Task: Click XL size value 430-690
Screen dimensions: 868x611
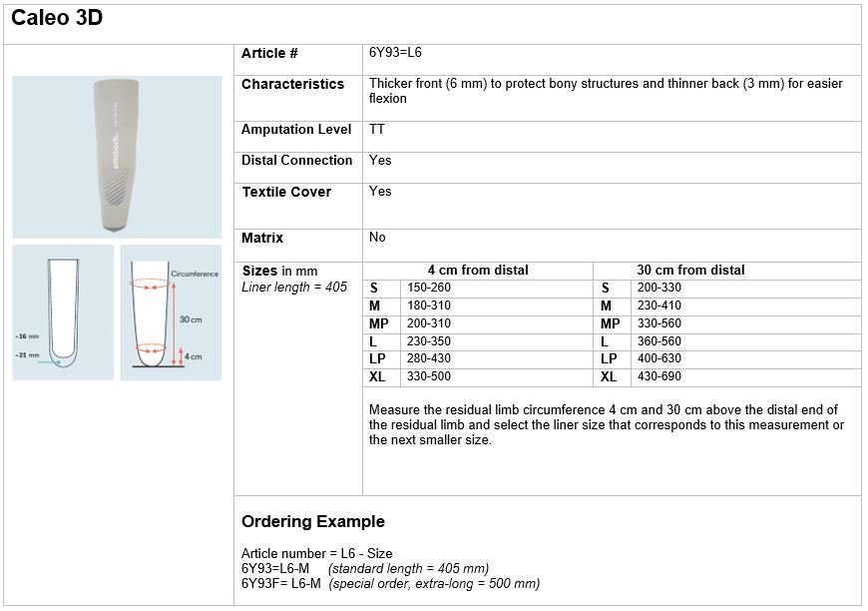Action: (659, 376)
